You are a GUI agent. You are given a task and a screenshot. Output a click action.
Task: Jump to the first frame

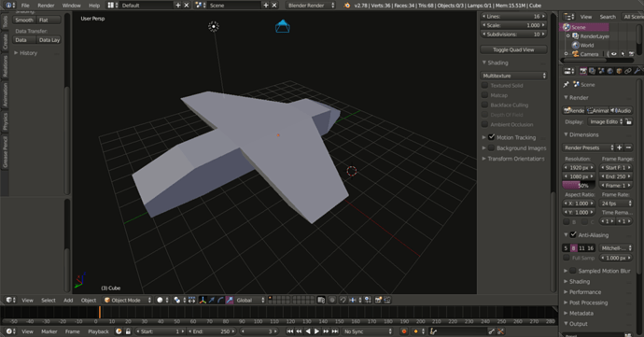tap(290, 331)
